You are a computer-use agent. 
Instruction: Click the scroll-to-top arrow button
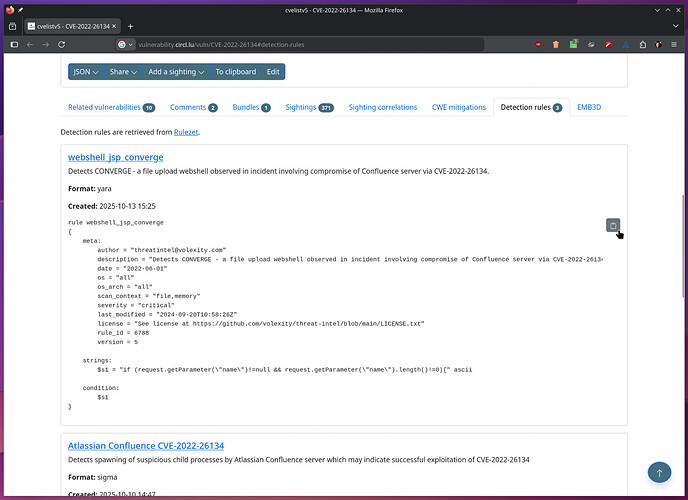(x=658, y=471)
